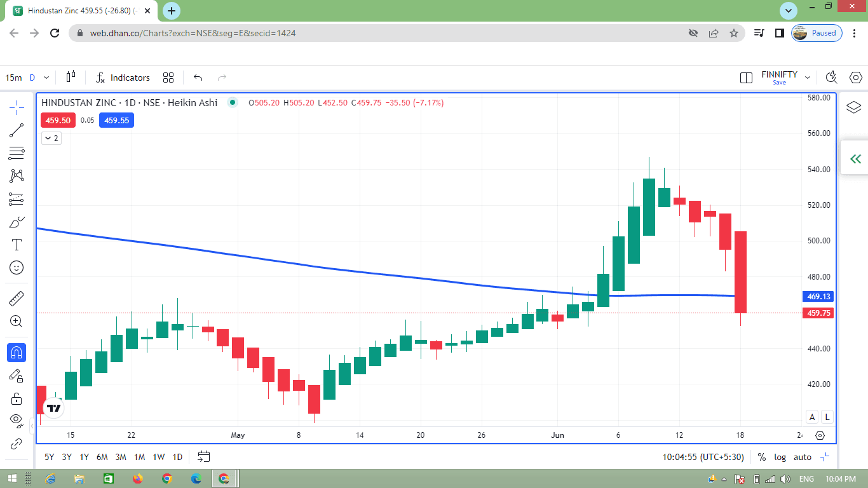Open a new browser tab
The height and width of the screenshot is (488, 868).
[x=172, y=11]
